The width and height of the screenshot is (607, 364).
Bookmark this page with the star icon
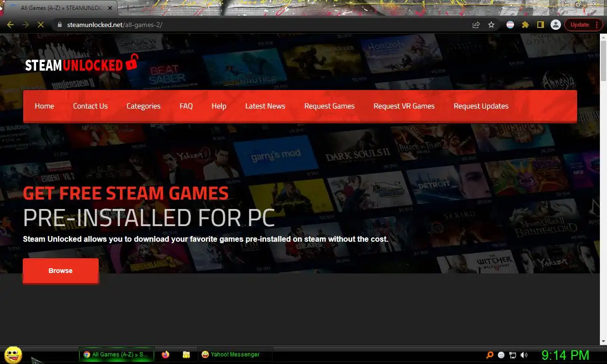click(491, 25)
